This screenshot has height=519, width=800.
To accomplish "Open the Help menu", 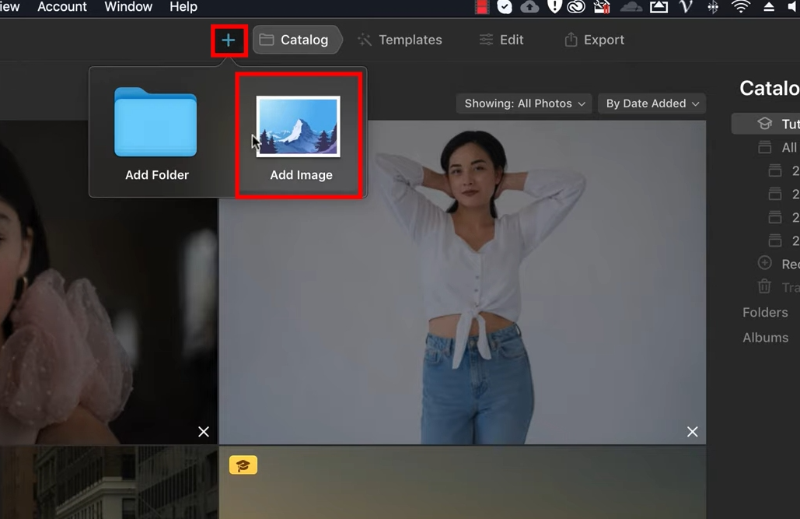I will (183, 7).
